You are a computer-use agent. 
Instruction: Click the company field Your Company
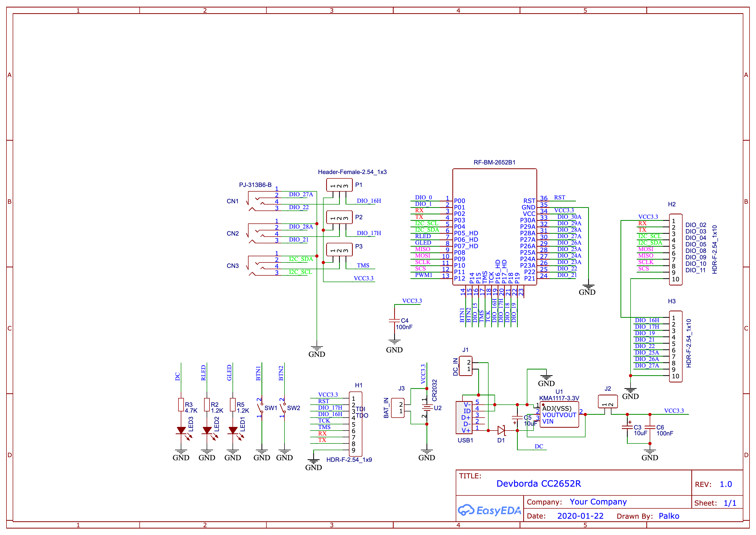point(598,502)
